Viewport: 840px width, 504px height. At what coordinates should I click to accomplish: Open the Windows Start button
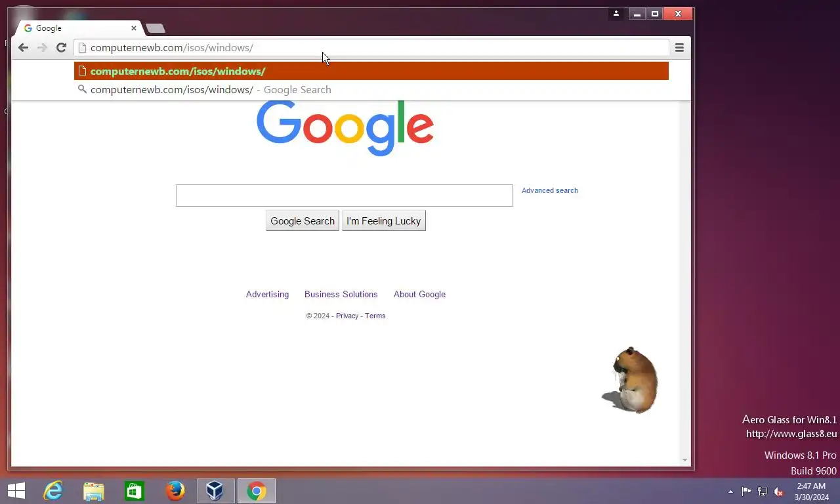pos(16,491)
